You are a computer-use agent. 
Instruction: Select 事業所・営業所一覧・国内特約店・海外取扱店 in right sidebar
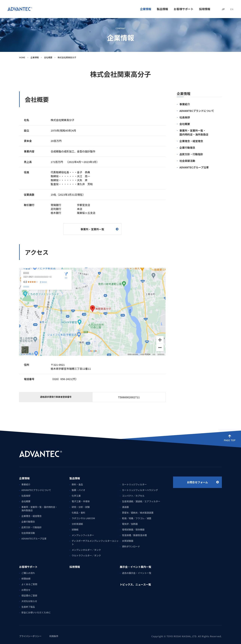tap(194, 133)
